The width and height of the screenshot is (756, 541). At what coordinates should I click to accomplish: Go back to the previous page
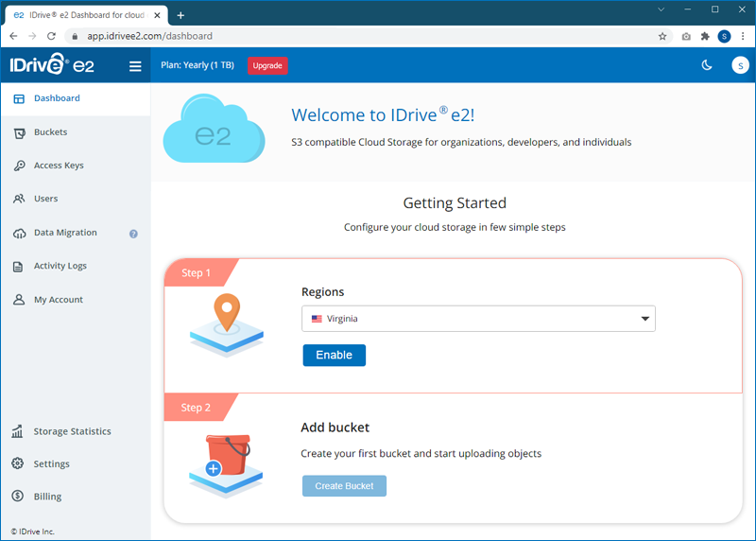13,36
